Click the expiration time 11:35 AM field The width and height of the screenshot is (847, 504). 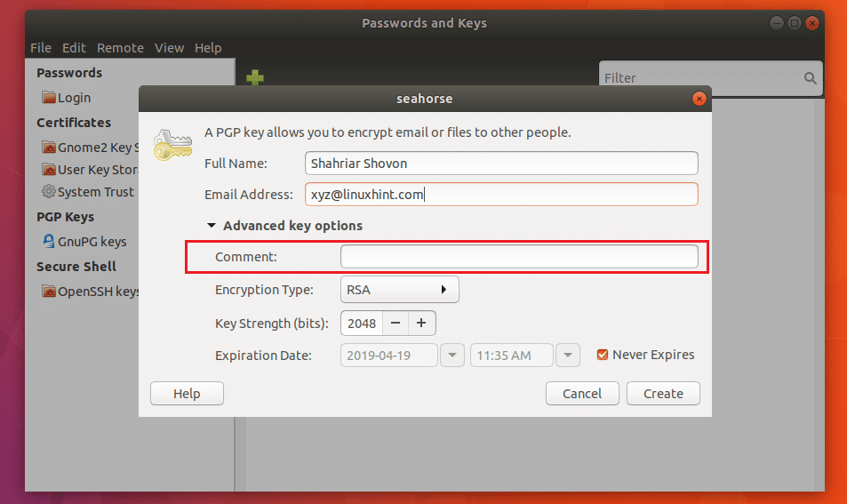tap(512, 356)
